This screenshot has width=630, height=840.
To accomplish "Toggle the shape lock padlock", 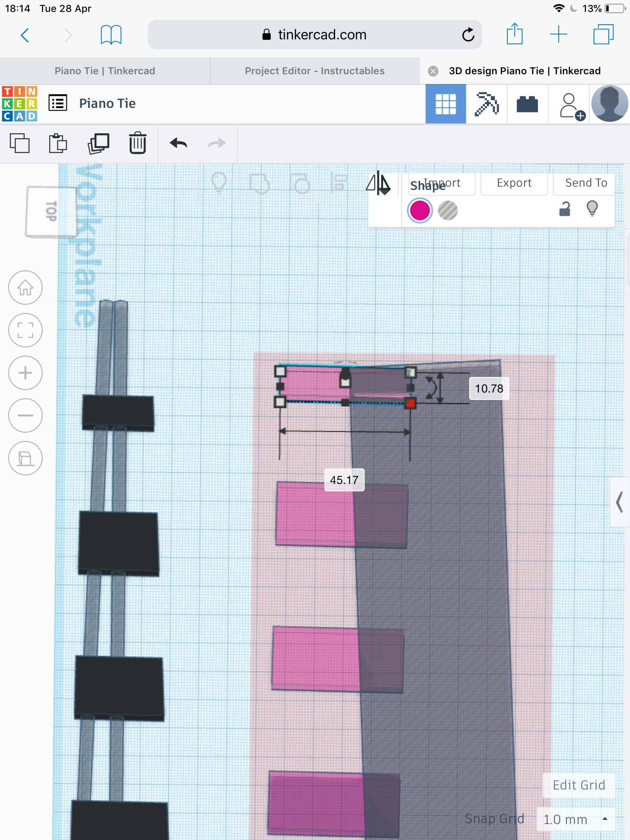I will pos(565,209).
